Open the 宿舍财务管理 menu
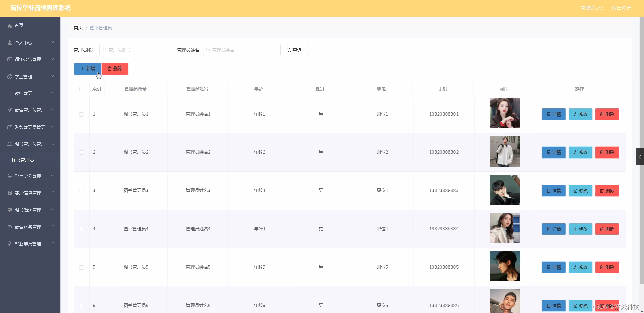The image size is (644, 313). (30, 227)
